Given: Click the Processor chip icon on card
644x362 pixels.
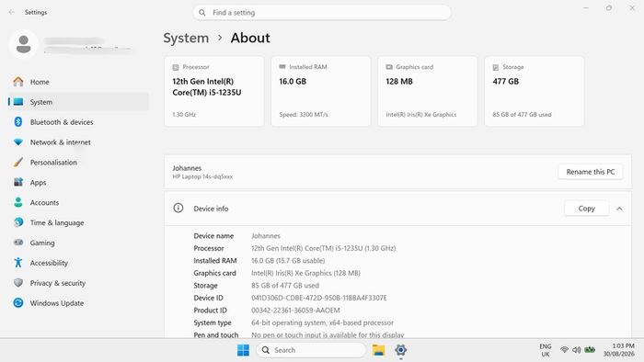Looking at the screenshot, I should [x=176, y=67].
